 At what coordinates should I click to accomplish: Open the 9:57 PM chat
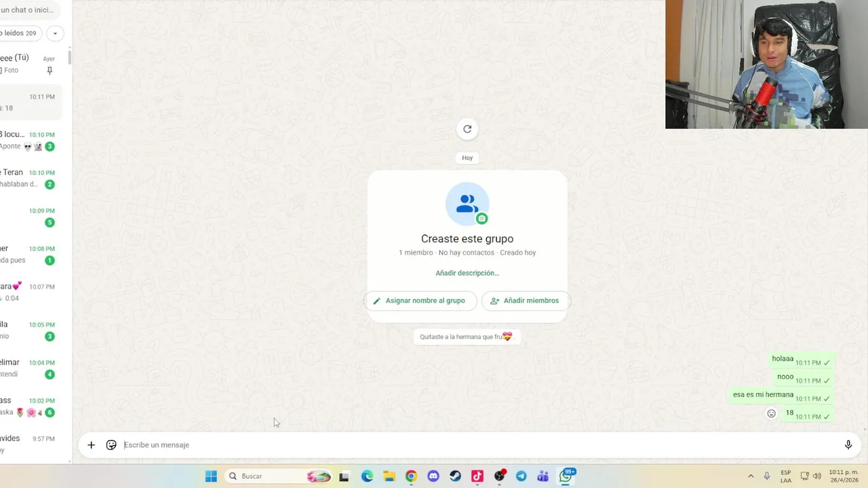point(31,444)
